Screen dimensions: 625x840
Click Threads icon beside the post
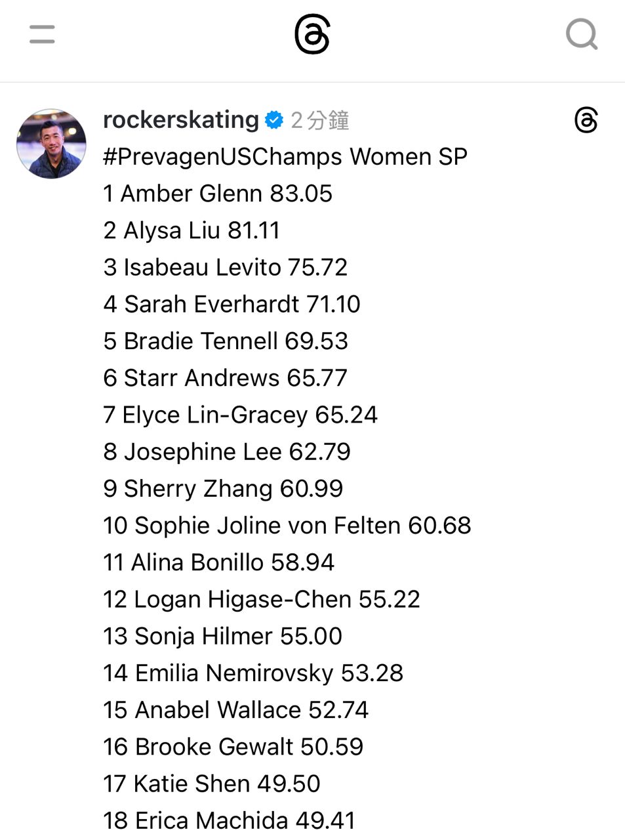[x=586, y=121]
